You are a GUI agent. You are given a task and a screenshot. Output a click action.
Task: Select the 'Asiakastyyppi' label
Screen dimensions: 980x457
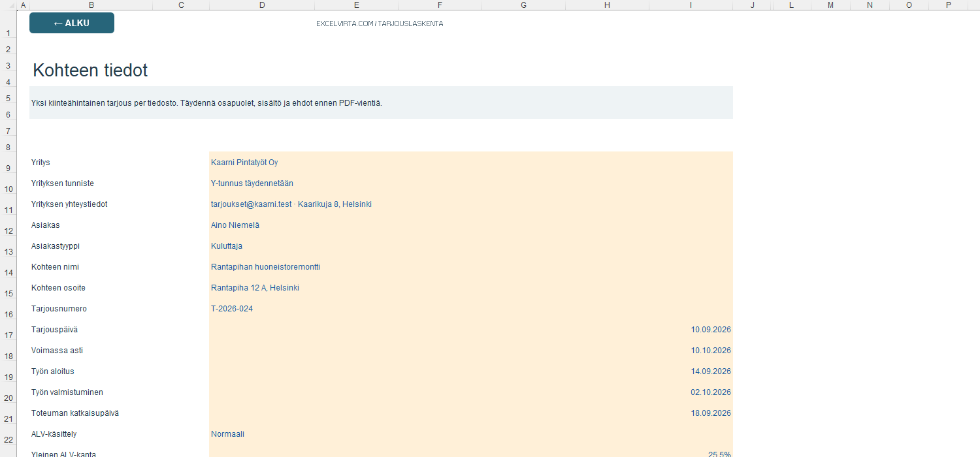(x=56, y=246)
